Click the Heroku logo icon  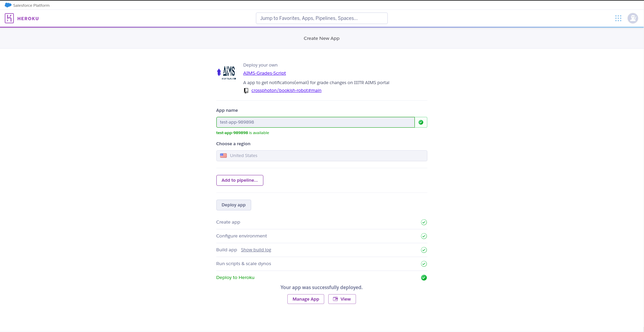tap(9, 18)
